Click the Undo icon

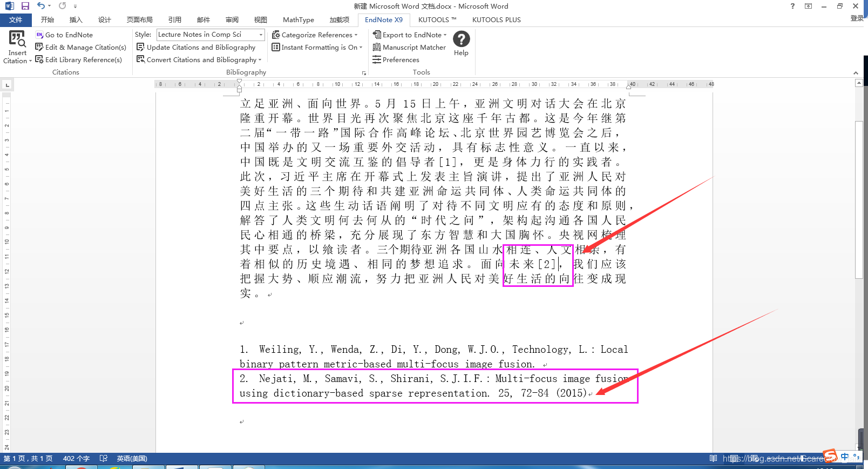coord(40,6)
